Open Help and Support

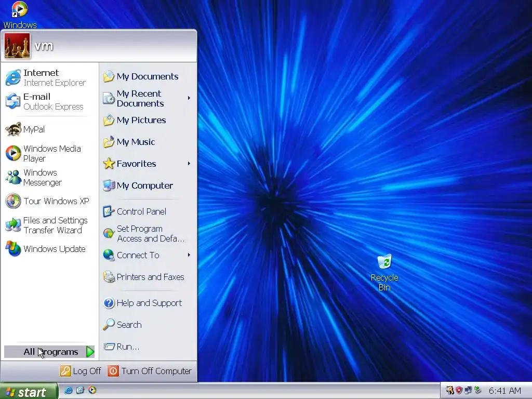tap(147, 303)
